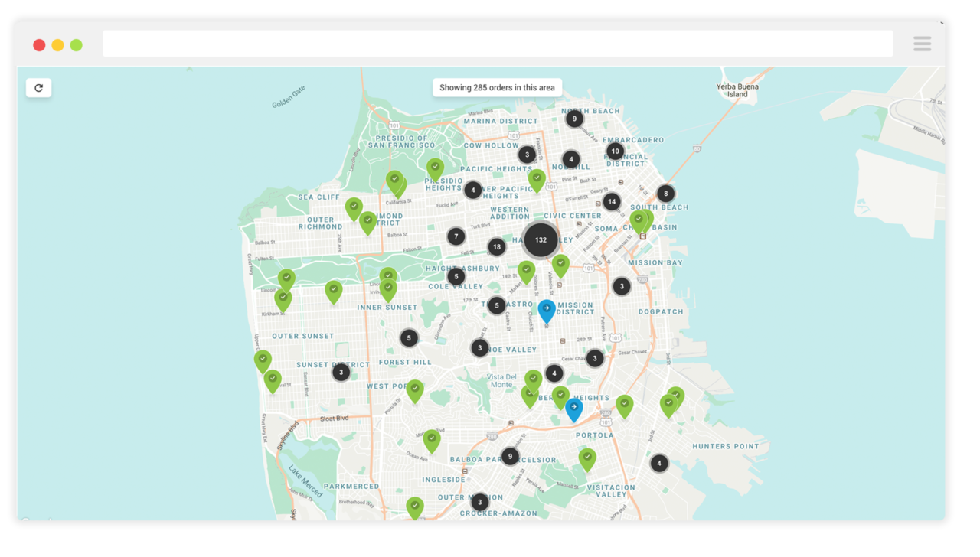Image resolution: width=980 pixels, height=557 pixels.
Task: Open the 9-order cluster near North Beach
Action: [574, 118]
